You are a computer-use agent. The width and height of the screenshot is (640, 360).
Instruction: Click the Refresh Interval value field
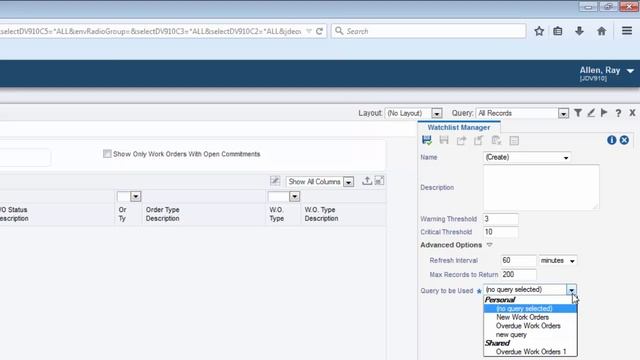click(x=518, y=260)
